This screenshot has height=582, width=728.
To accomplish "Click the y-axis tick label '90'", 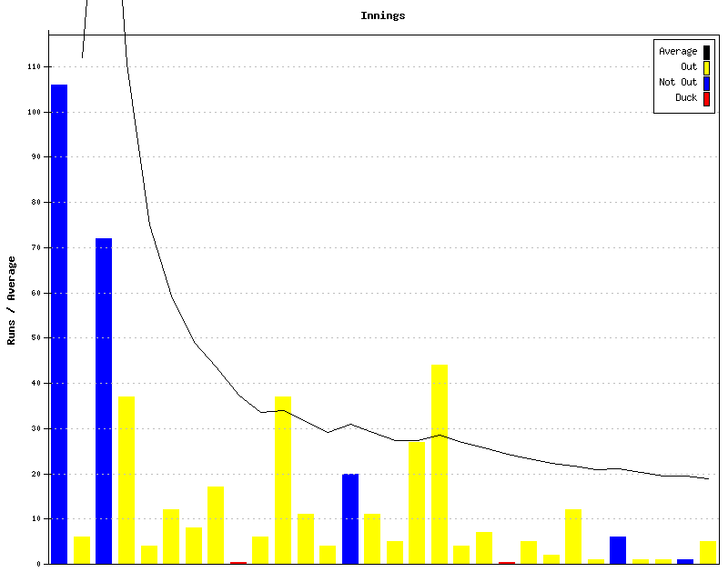I will [36, 157].
